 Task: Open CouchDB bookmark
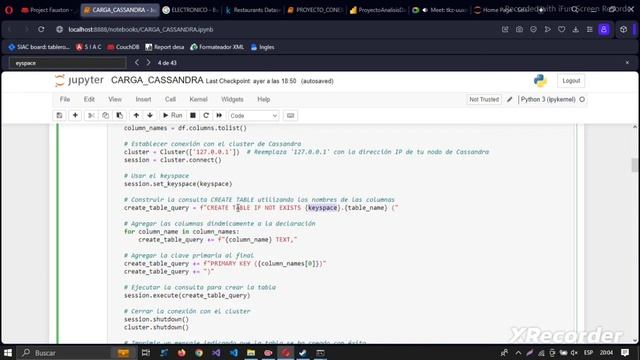point(123,47)
